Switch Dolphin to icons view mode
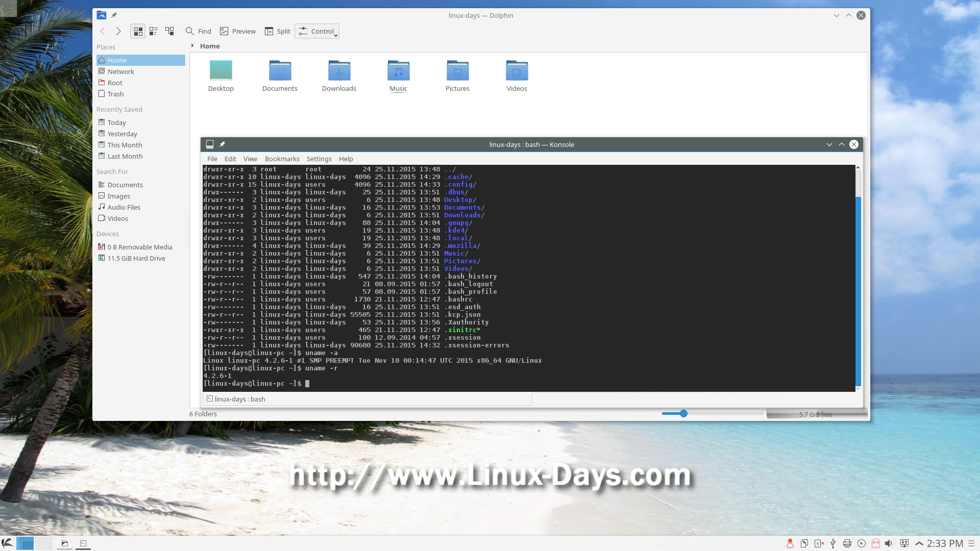 click(x=138, y=31)
